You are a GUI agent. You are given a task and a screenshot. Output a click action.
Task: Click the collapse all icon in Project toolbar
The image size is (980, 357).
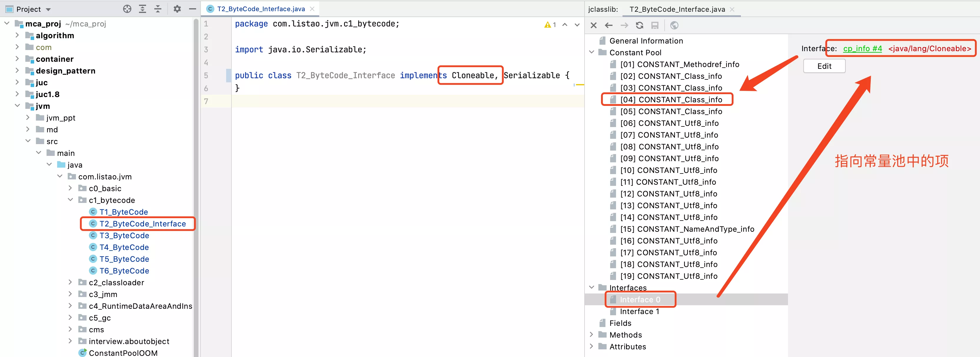[158, 9]
